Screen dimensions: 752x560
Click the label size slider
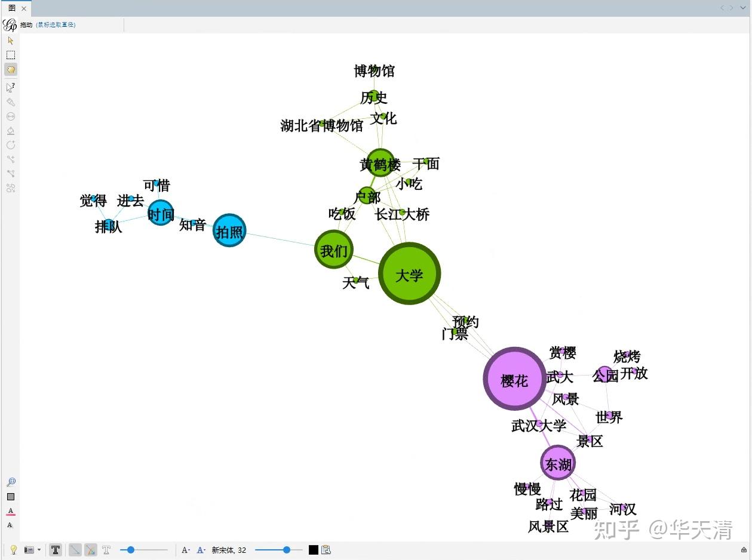[279, 550]
